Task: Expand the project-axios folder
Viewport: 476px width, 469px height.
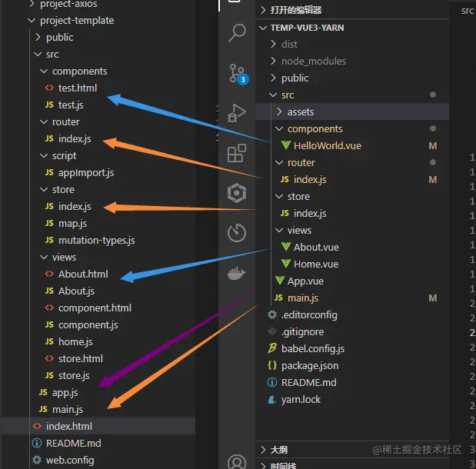Action: (32, 4)
